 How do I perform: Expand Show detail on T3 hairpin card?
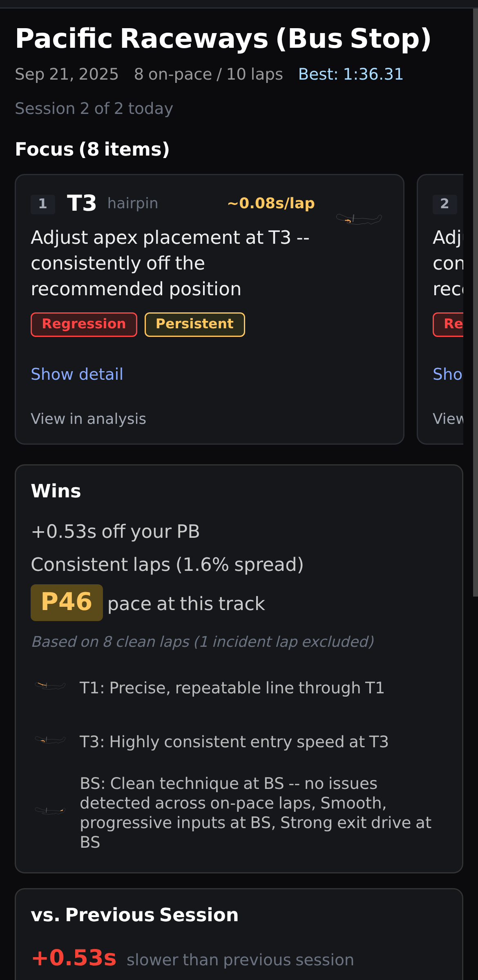[x=77, y=374]
